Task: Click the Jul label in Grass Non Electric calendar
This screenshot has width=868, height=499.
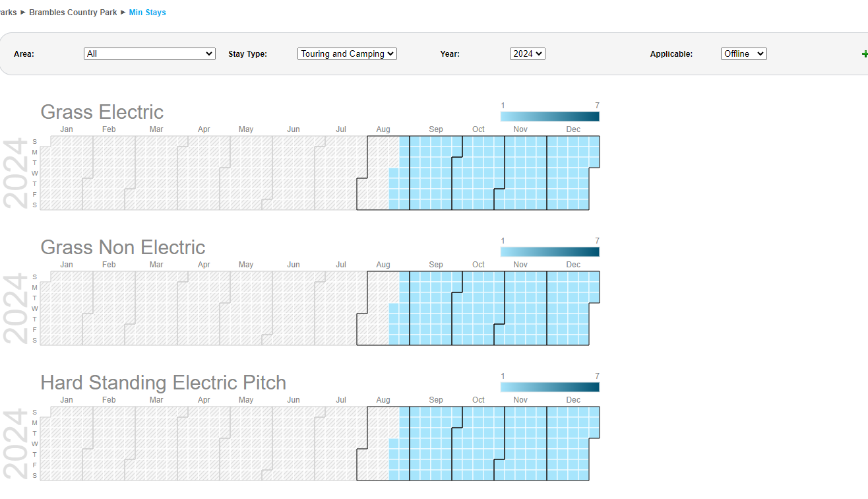Action: click(341, 265)
